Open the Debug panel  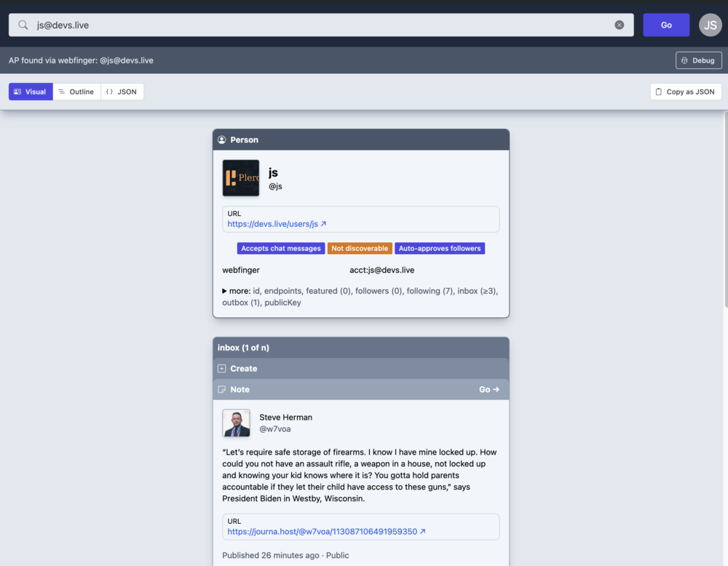698,60
